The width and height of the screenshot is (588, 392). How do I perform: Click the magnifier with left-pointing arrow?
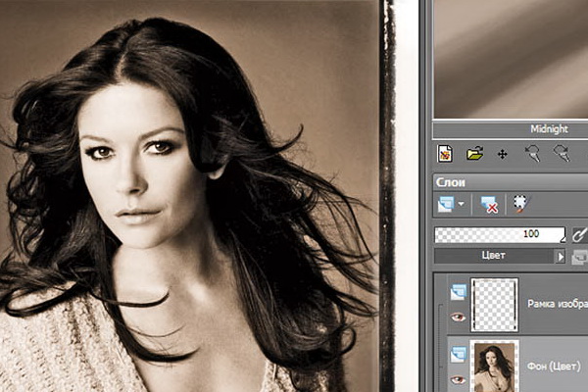pos(532,154)
